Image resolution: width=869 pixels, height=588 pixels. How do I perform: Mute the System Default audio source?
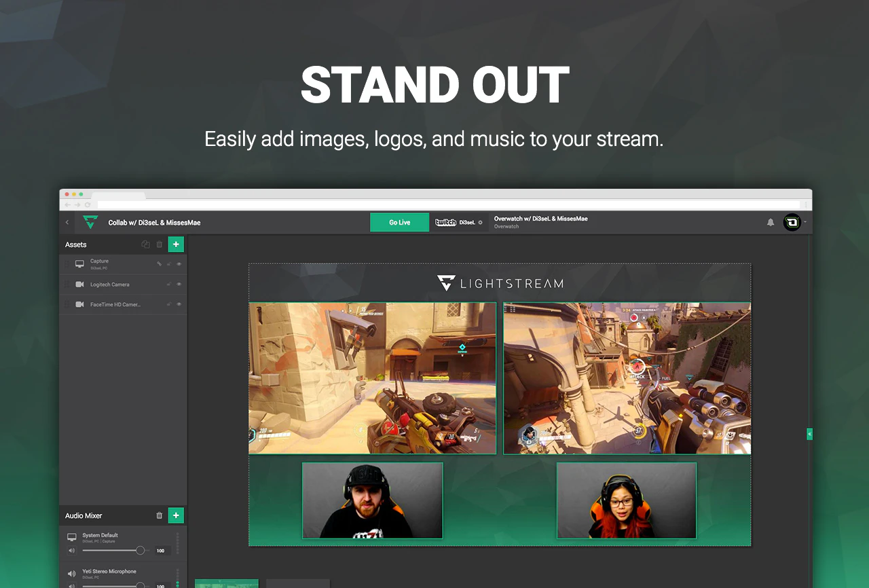pos(72,551)
